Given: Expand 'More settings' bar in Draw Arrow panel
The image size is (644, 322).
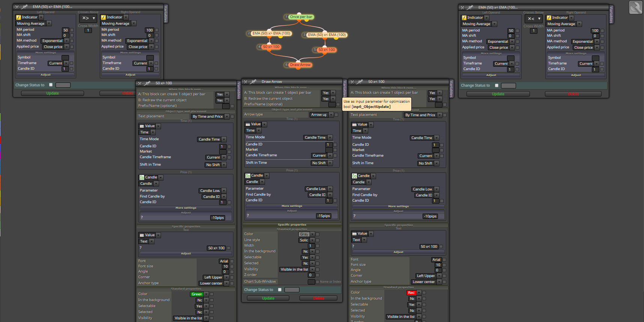Looking at the screenshot, I should tap(292, 206).
